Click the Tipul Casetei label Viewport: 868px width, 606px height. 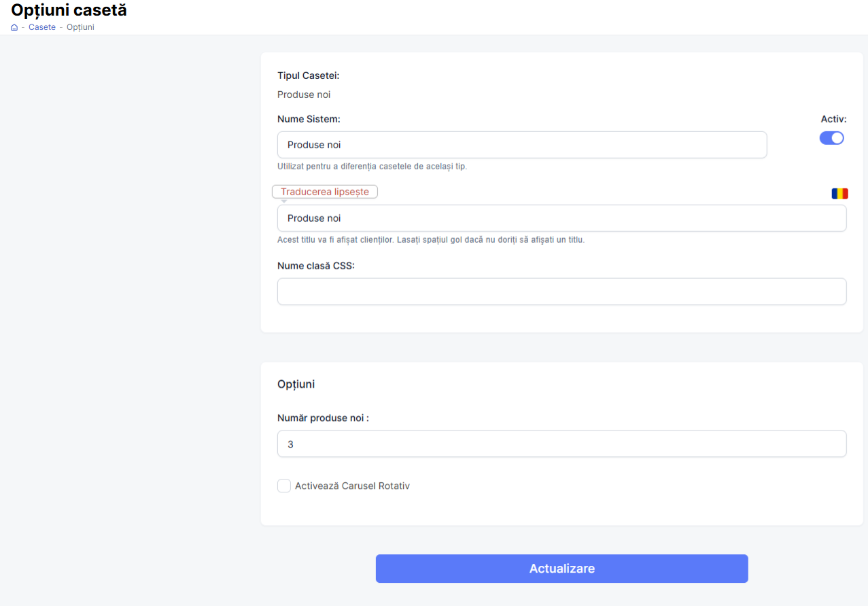point(308,75)
